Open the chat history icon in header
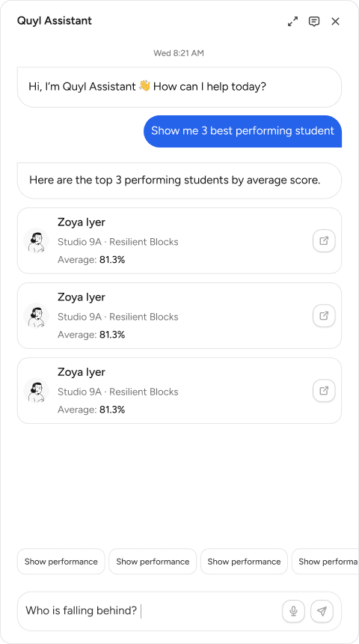359x644 pixels. coord(314,22)
